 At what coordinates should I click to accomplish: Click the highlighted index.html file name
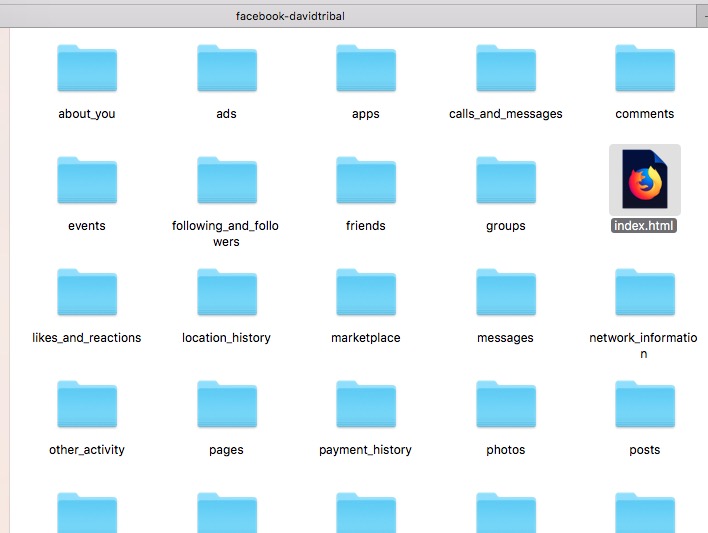[x=644, y=226]
